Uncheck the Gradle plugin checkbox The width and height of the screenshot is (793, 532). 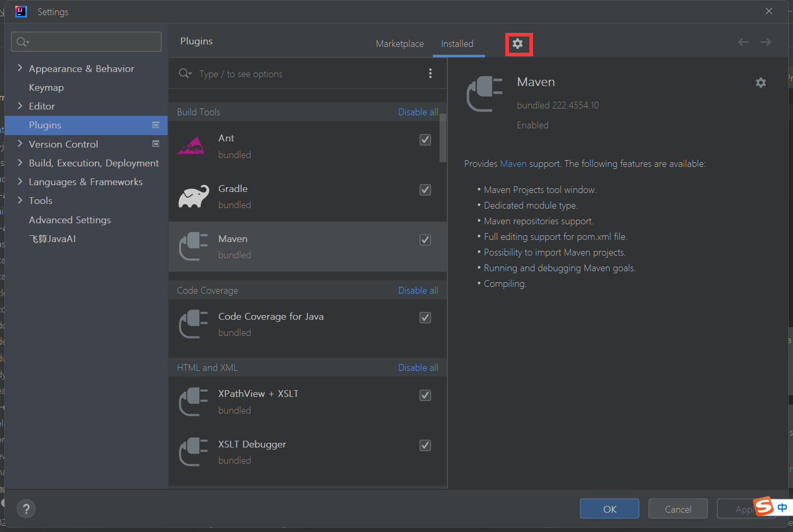(x=425, y=190)
